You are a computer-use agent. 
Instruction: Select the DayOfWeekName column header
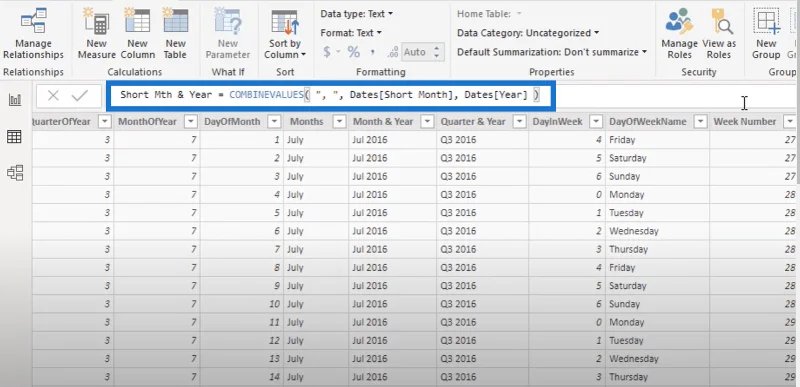tap(648, 121)
